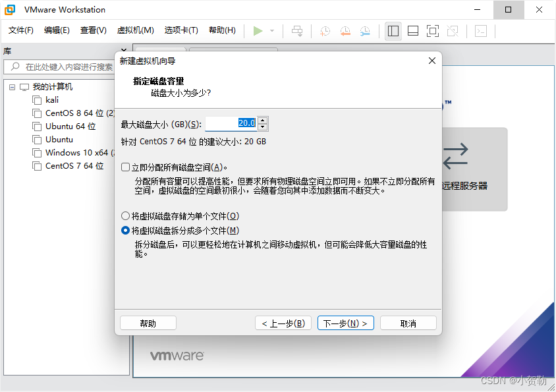Viewport: 556px width, 392px height.
Task: Enter full screen mode icon
Action: pyautogui.click(x=433, y=31)
